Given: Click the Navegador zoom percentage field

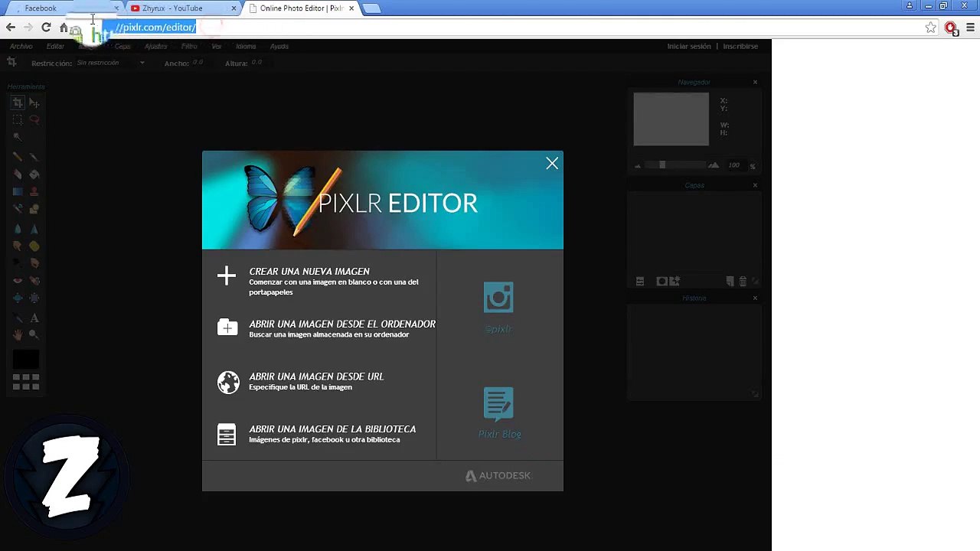Looking at the screenshot, I should [734, 165].
